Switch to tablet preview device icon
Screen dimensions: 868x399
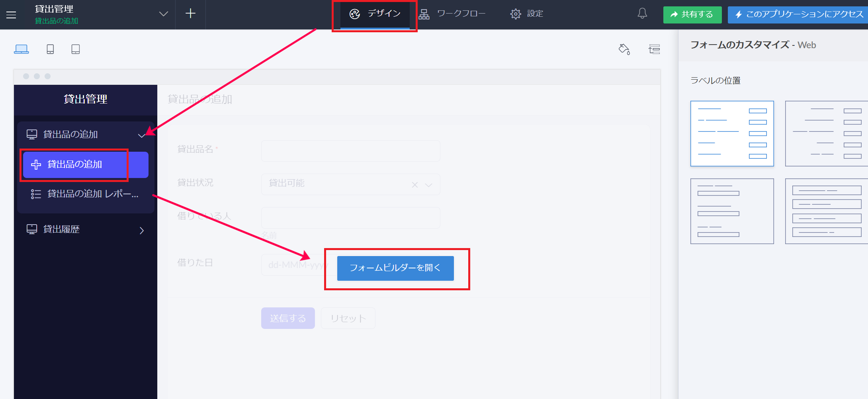click(x=76, y=49)
